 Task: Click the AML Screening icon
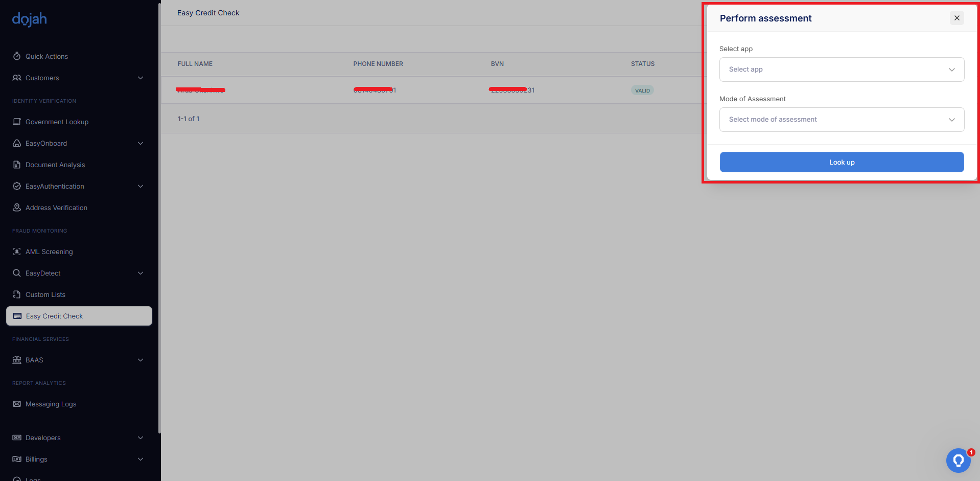point(17,251)
